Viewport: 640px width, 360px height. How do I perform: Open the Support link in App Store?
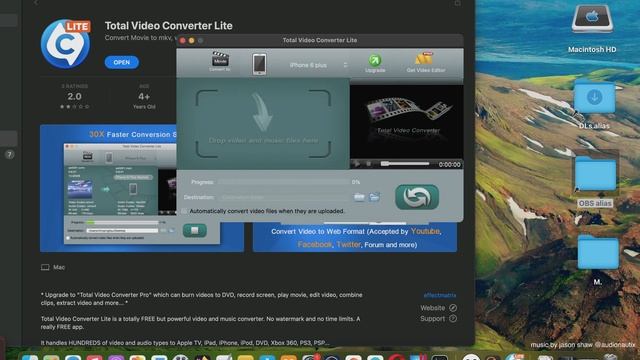(x=438, y=318)
